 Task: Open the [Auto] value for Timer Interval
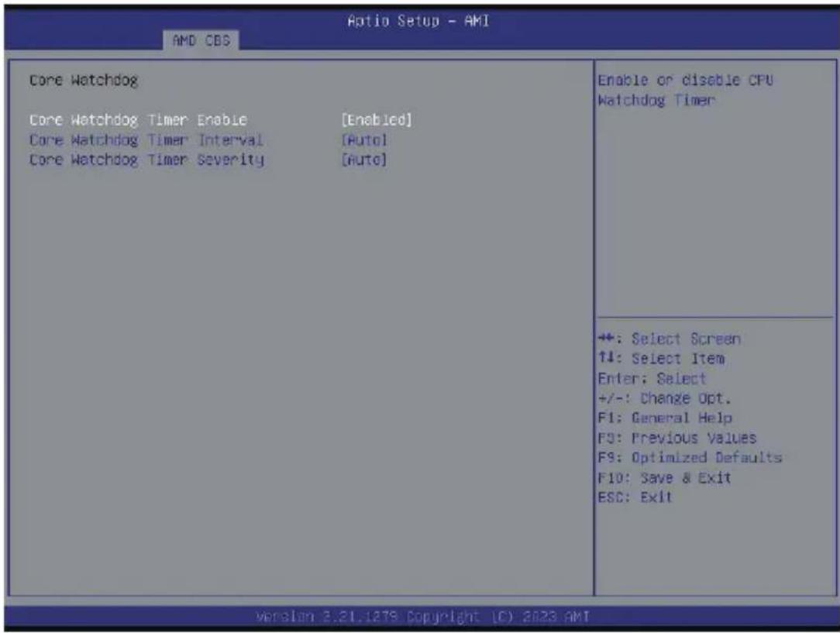point(363,140)
